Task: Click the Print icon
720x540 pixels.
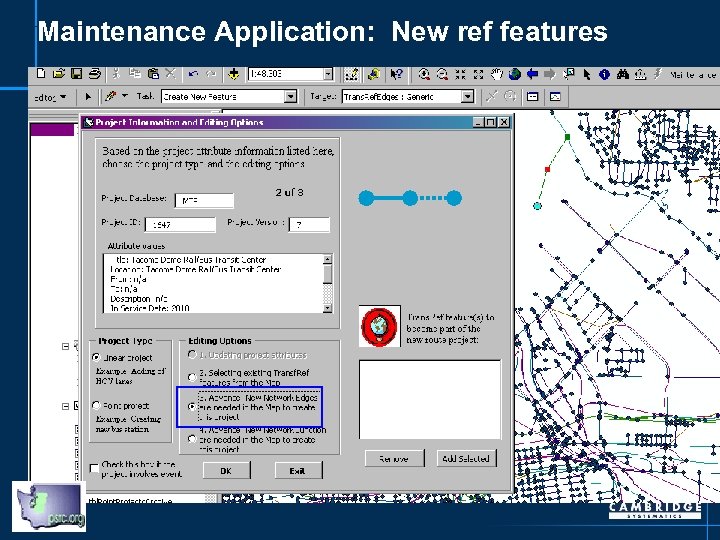Action: pyautogui.click(x=95, y=73)
